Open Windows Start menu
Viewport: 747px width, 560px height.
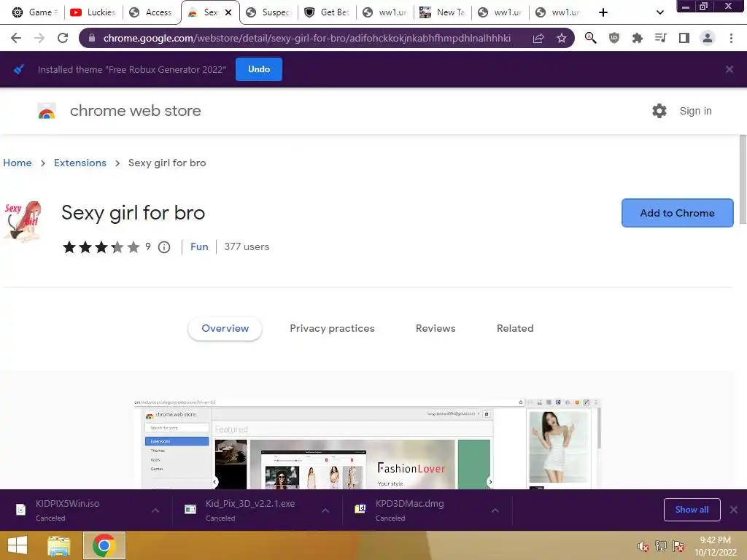coord(18,545)
